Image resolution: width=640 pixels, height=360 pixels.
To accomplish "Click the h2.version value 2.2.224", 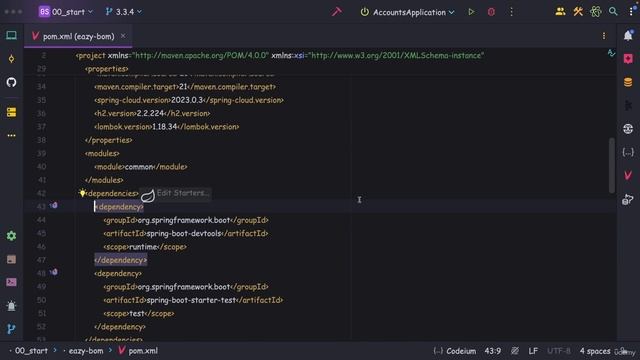I will [x=150, y=113].
